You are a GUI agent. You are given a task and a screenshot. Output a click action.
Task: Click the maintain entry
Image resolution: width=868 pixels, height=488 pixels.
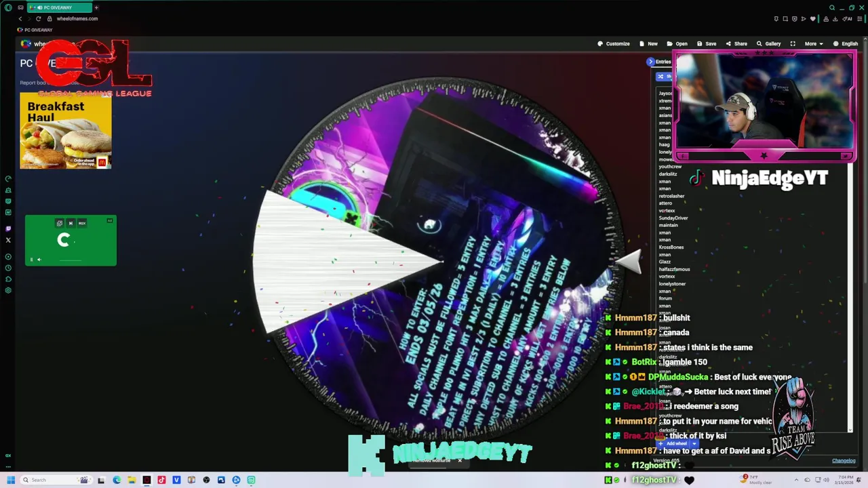(668, 225)
